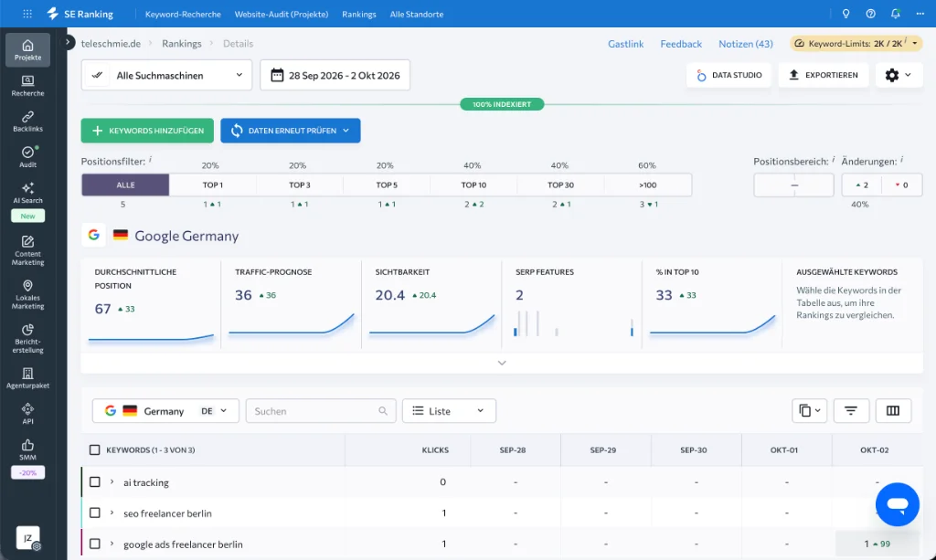Open Agenturpaket in the sidebar
This screenshot has height=560, width=936.
coord(28,379)
